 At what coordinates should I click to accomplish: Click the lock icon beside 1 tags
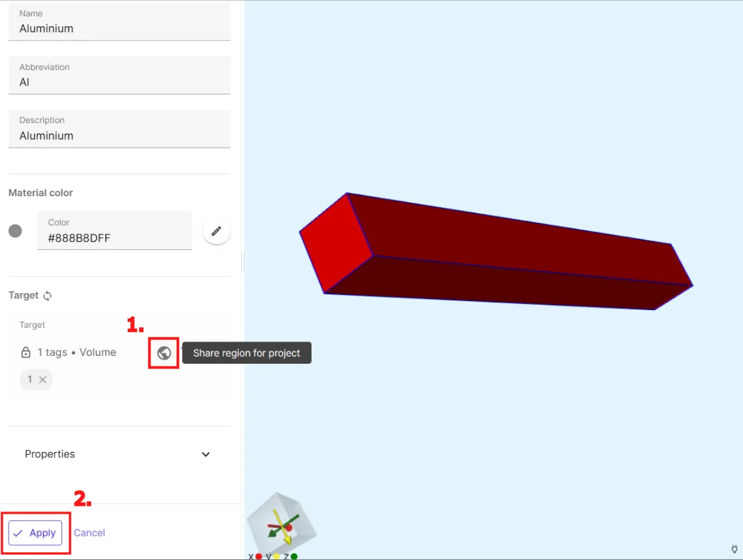(x=26, y=352)
